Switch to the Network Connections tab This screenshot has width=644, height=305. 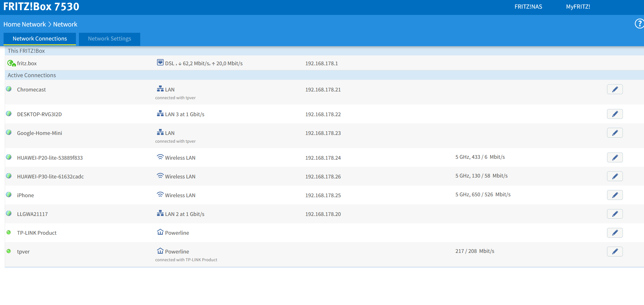[40, 39]
